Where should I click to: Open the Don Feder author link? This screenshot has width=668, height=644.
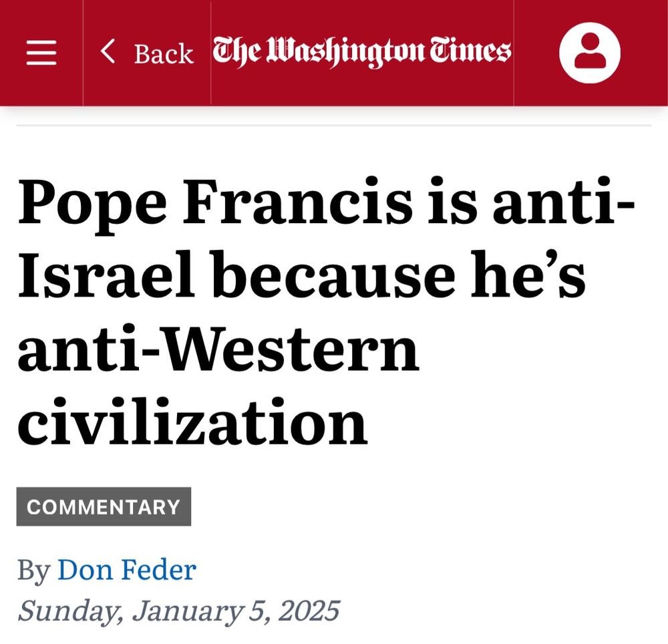(127, 570)
